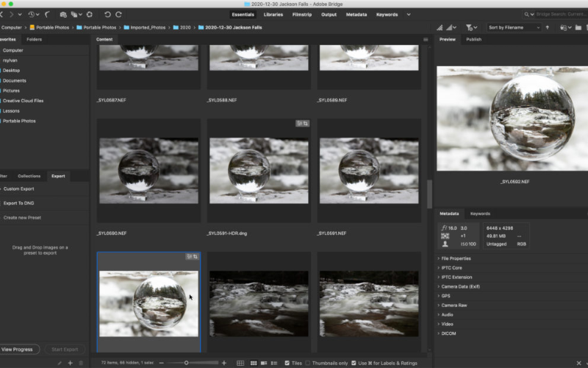Toggle ascending sort order arrow
The width and height of the screenshot is (588, 368).
pos(548,27)
